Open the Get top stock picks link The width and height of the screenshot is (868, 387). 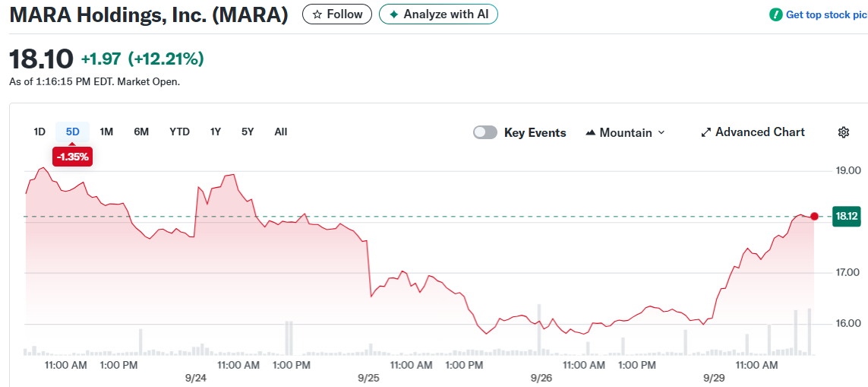click(x=827, y=15)
